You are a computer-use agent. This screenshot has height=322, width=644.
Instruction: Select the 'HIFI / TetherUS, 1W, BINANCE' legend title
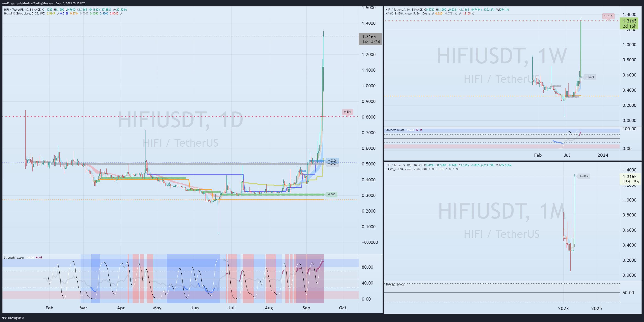pos(404,9)
